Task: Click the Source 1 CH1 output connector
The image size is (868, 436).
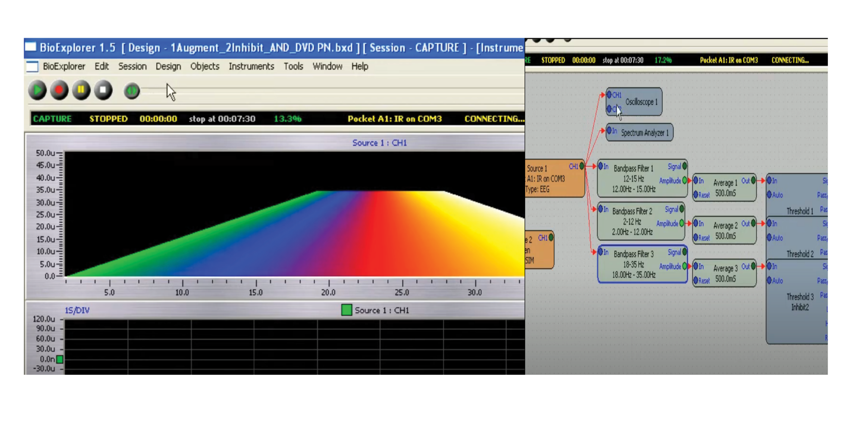Action: click(x=581, y=166)
